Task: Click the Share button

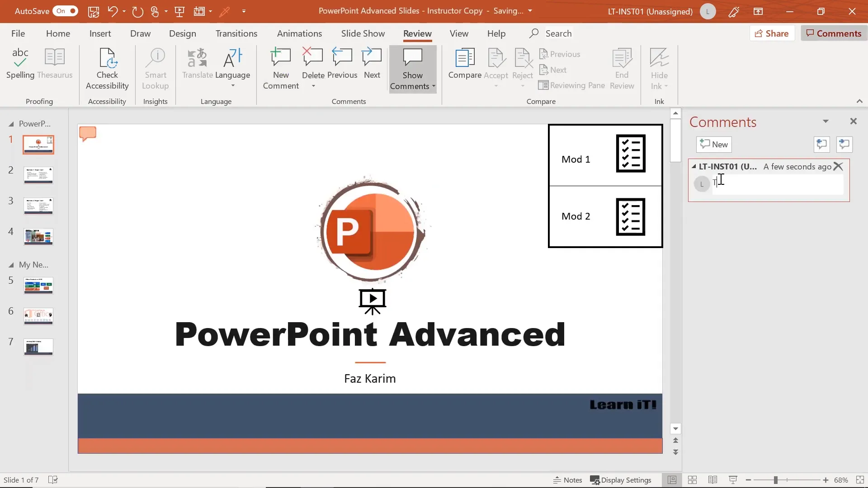Action: pos(772,33)
